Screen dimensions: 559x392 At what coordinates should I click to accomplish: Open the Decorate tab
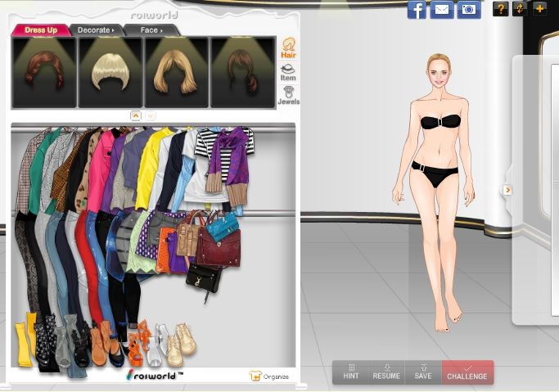click(x=95, y=30)
